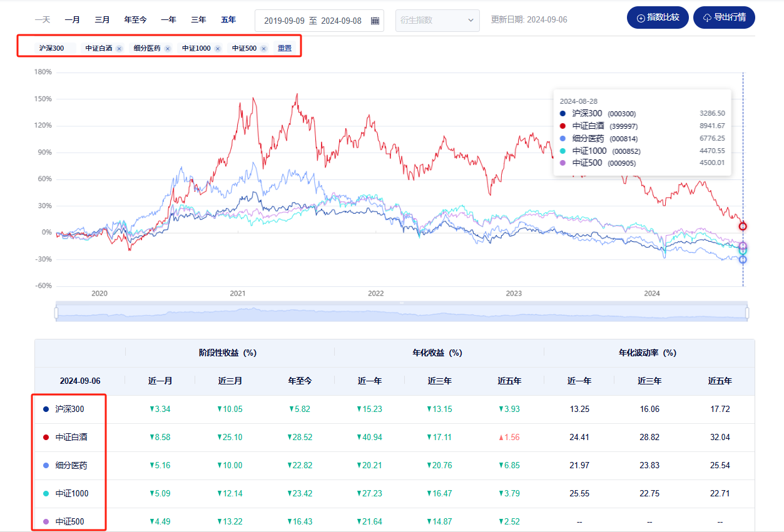Click the red 中证白酒 endpoint marker on chart
The width and height of the screenshot is (784, 532).
click(x=743, y=226)
